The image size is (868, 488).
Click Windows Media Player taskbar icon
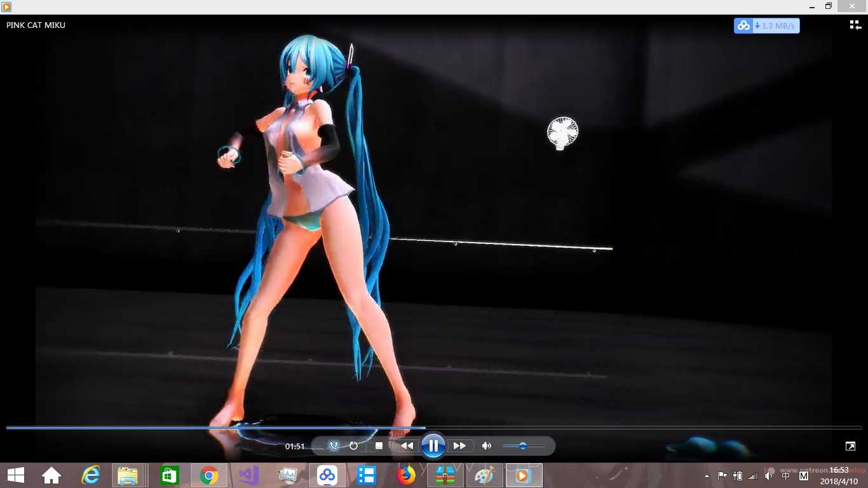click(x=524, y=475)
